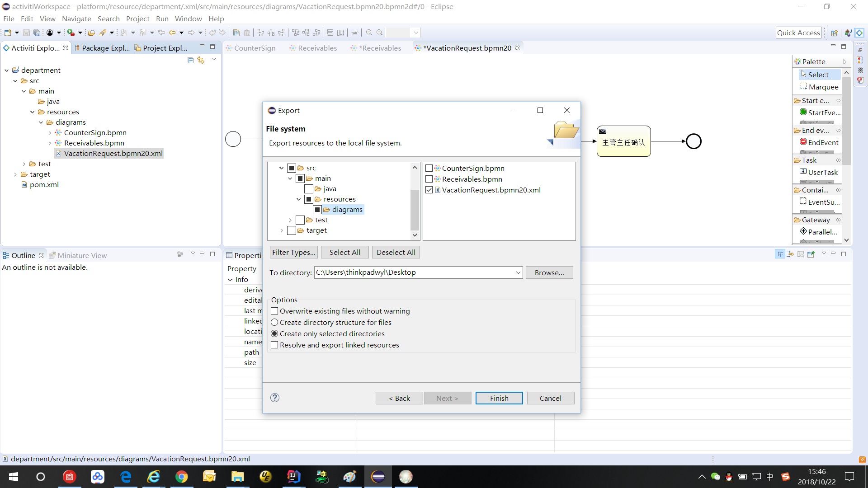The image size is (868, 488).
Task: Click the Save toolbar icon
Action: [26, 33]
